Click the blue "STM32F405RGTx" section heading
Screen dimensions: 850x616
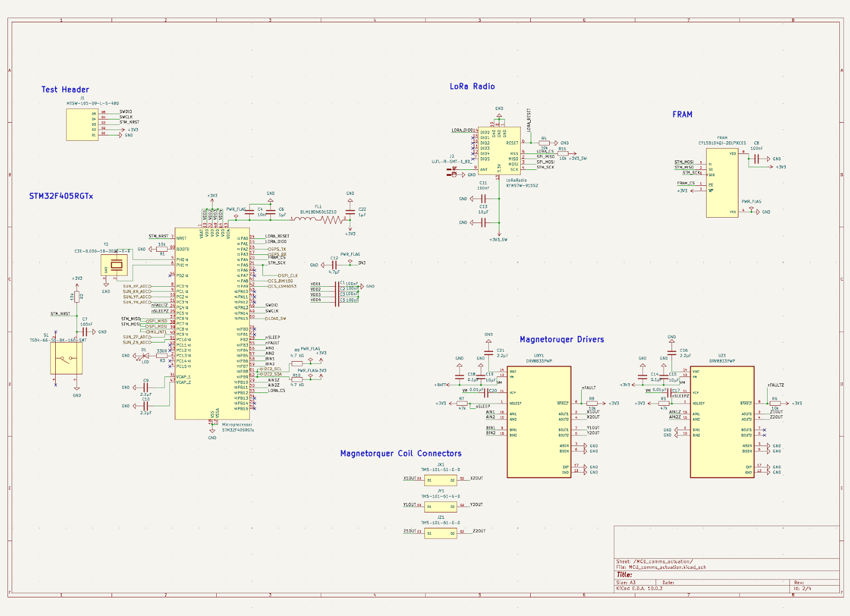coord(61,196)
